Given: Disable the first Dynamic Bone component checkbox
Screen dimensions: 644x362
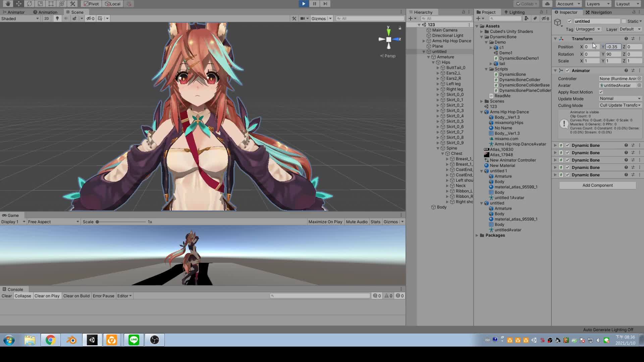Looking at the screenshot, I should (568, 145).
